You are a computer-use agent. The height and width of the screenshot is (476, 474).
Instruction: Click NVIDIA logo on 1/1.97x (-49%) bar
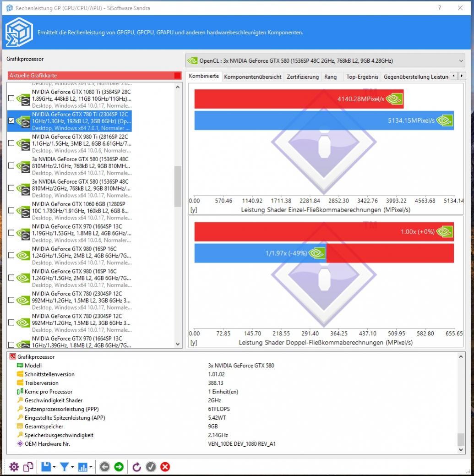317,253
